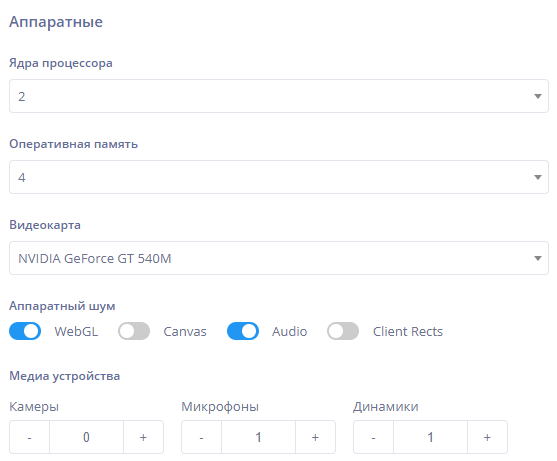Screen dimensions: 557x461
Task: Increase the cameras count
Action: [144, 437]
